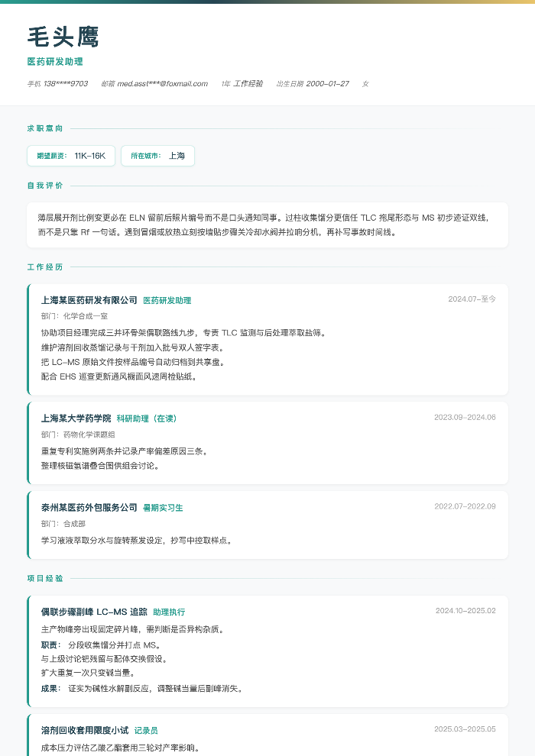Image resolution: width=535 pixels, height=756 pixels.
Task: Click the role 暑期实习生
Action: (x=163, y=508)
